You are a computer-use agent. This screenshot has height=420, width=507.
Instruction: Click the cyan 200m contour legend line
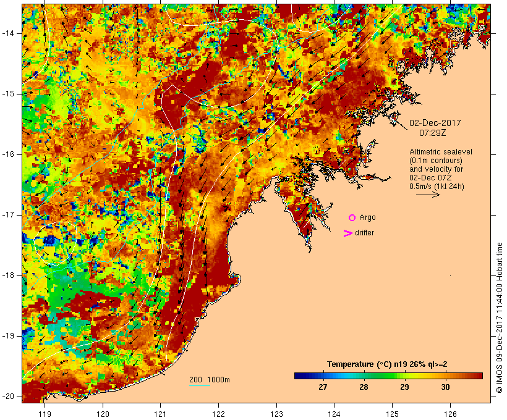click(200, 385)
